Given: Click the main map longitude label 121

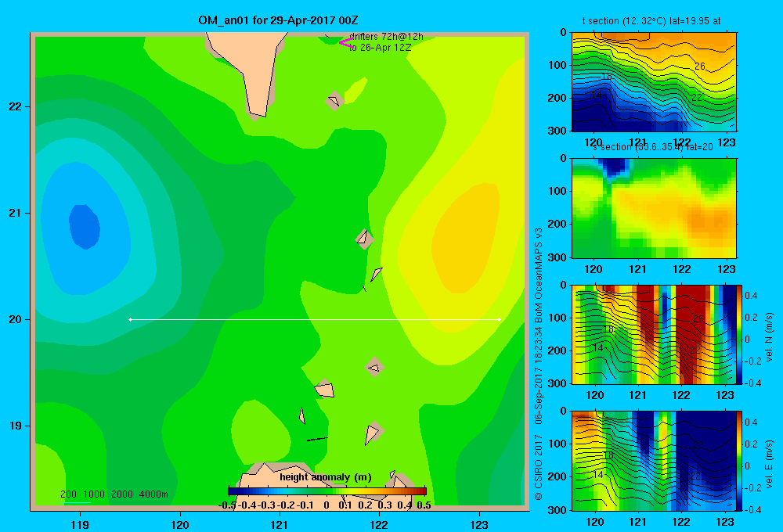Looking at the screenshot, I should coord(280,524).
